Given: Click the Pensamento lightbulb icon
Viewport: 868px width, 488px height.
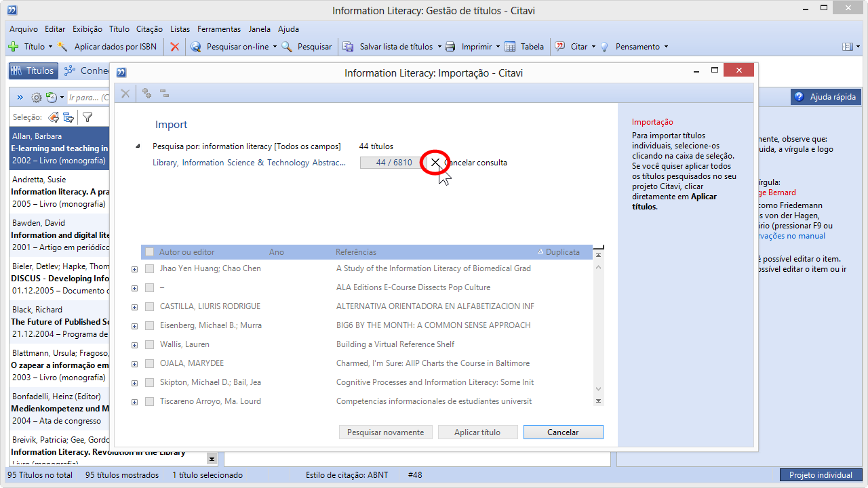Looking at the screenshot, I should (604, 47).
